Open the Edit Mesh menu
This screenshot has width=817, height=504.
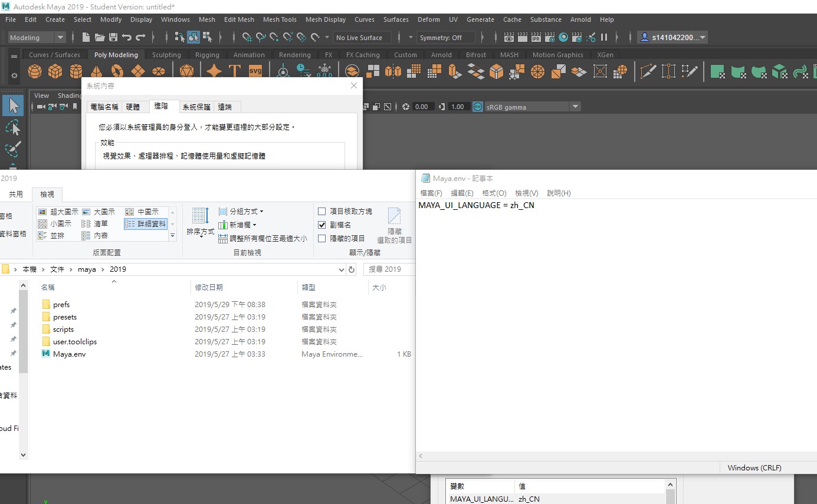point(238,19)
